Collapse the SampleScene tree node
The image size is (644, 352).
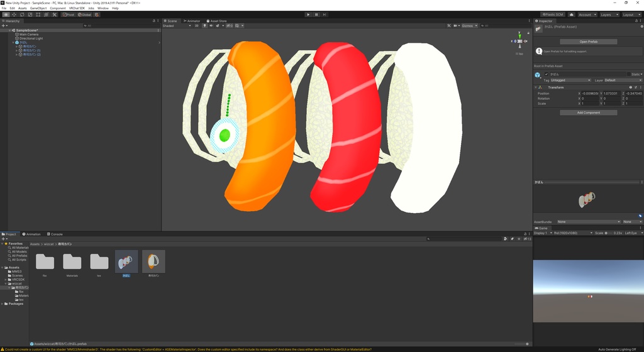(10, 30)
